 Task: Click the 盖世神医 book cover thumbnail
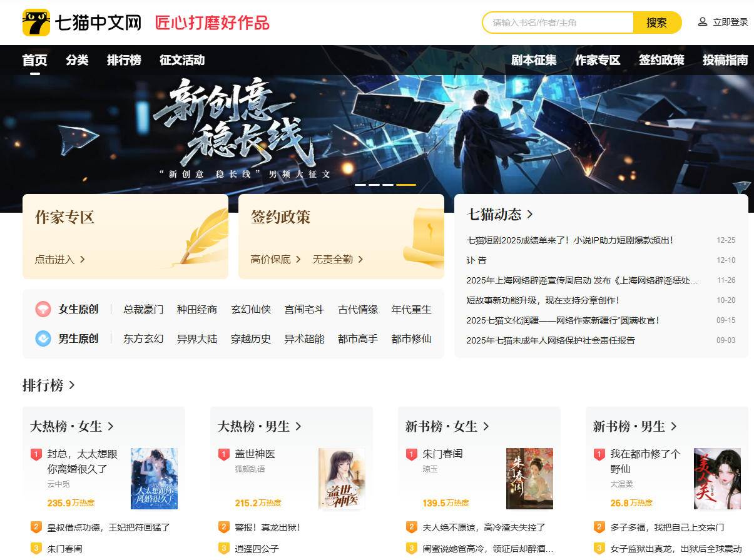pos(342,479)
